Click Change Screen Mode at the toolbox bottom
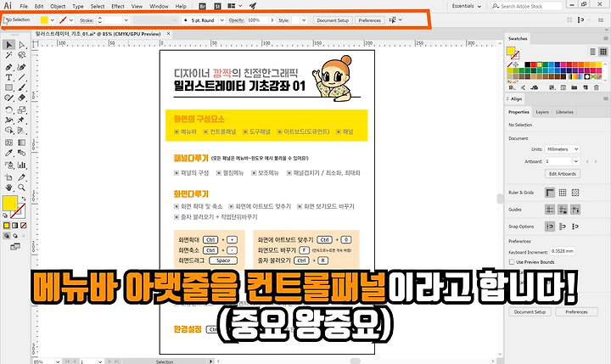The height and width of the screenshot is (364, 611). (x=15, y=247)
